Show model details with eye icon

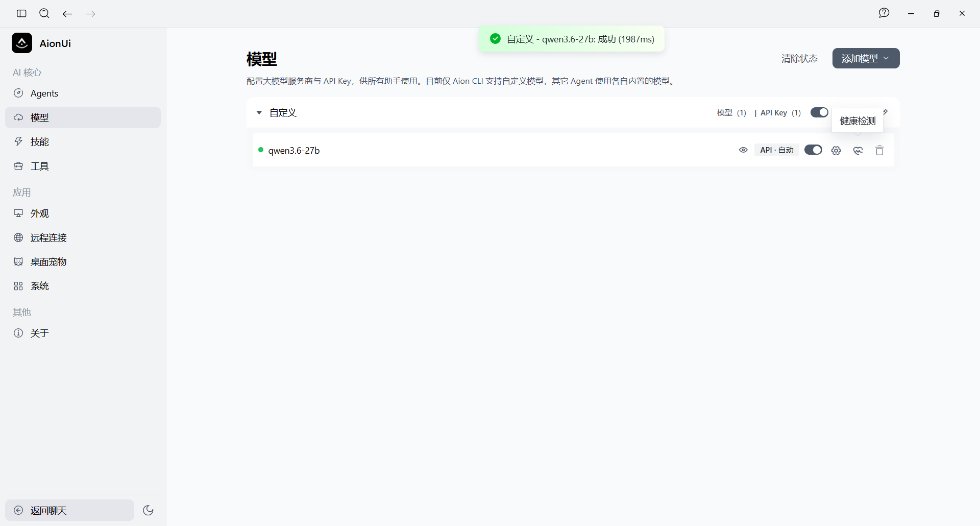point(743,150)
